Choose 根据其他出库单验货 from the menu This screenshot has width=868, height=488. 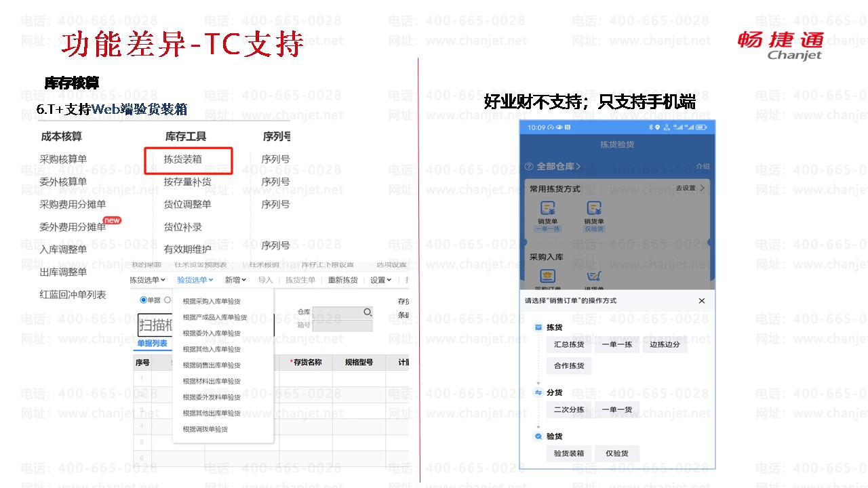(212, 413)
